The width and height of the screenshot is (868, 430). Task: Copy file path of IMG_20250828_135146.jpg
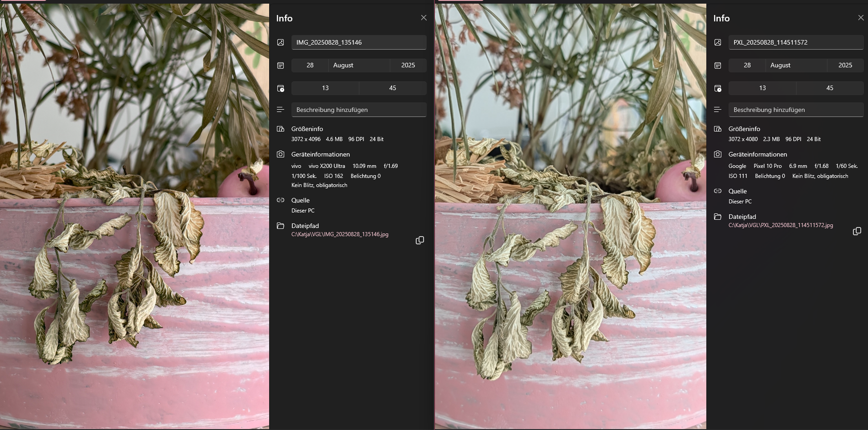[419, 240]
